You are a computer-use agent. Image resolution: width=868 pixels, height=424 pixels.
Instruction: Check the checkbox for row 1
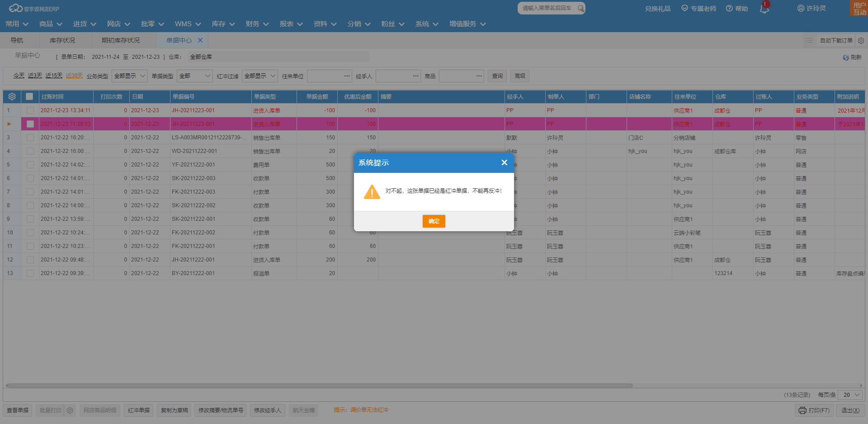(30, 110)
